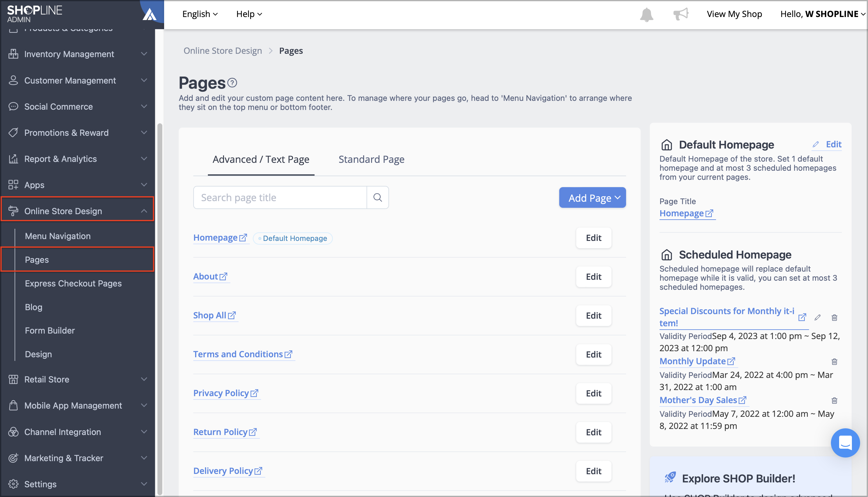Click Edit button for Privacy Policy
The image size is (868, 497).
[x=594, y=394]
